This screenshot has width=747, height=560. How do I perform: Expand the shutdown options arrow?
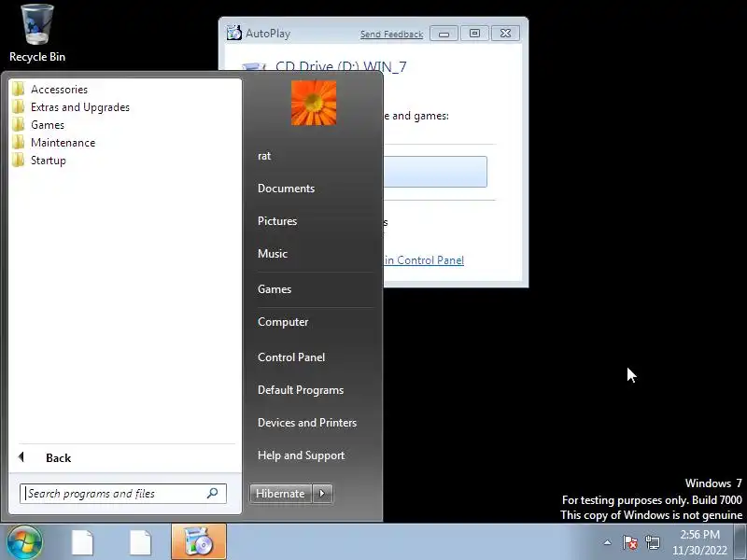pyautogui.click(x=322, y=494)
